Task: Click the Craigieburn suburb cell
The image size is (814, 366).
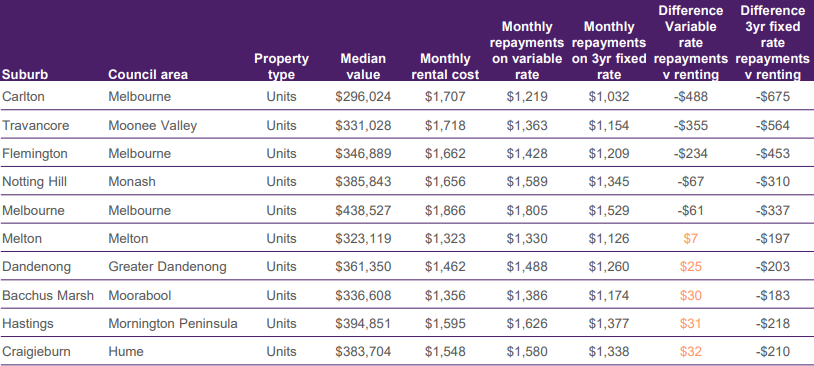Action: click(36, 351)
